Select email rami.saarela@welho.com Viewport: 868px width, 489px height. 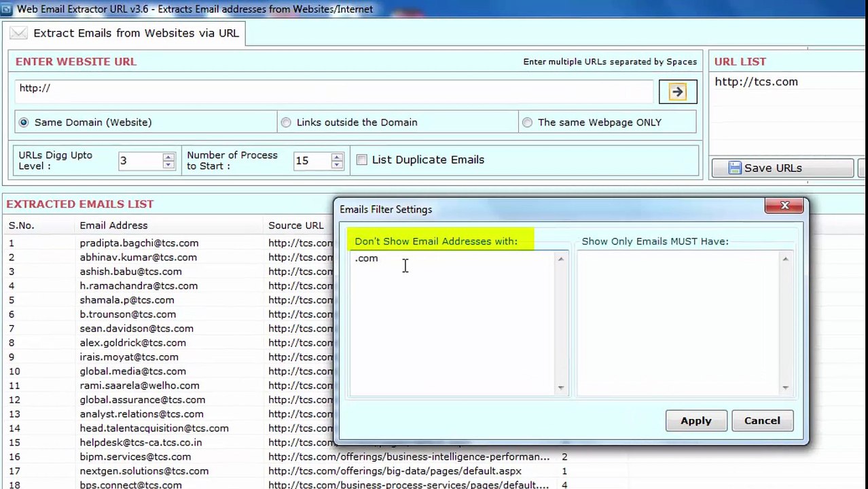click(139, 385)
